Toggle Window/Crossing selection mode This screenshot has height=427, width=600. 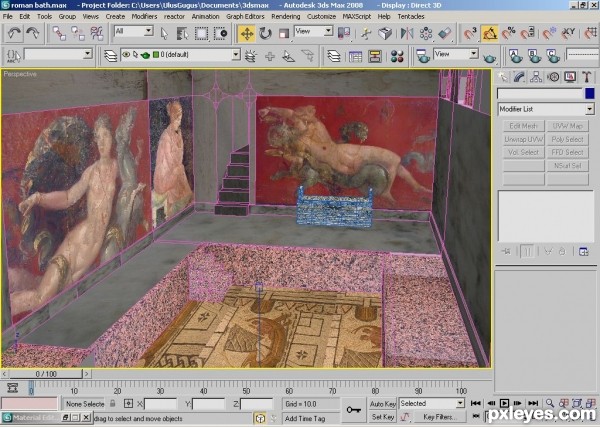(x=220, y=34)
